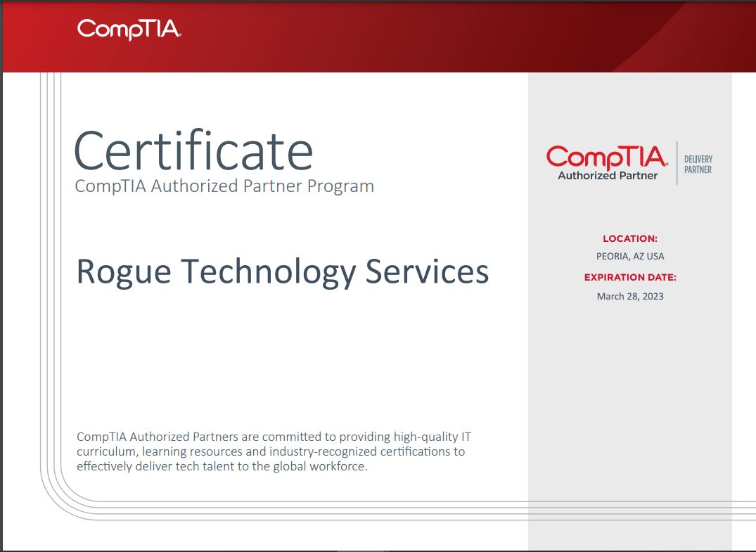This screenshot has width=756, height=552.
Task: Click the CompTIA Authorized Partner Program subtitle
Action: coord(223,186)
